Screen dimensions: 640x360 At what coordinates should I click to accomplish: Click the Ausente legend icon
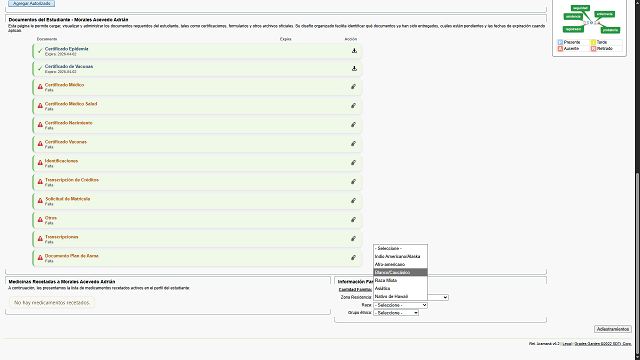coord(560,49)
